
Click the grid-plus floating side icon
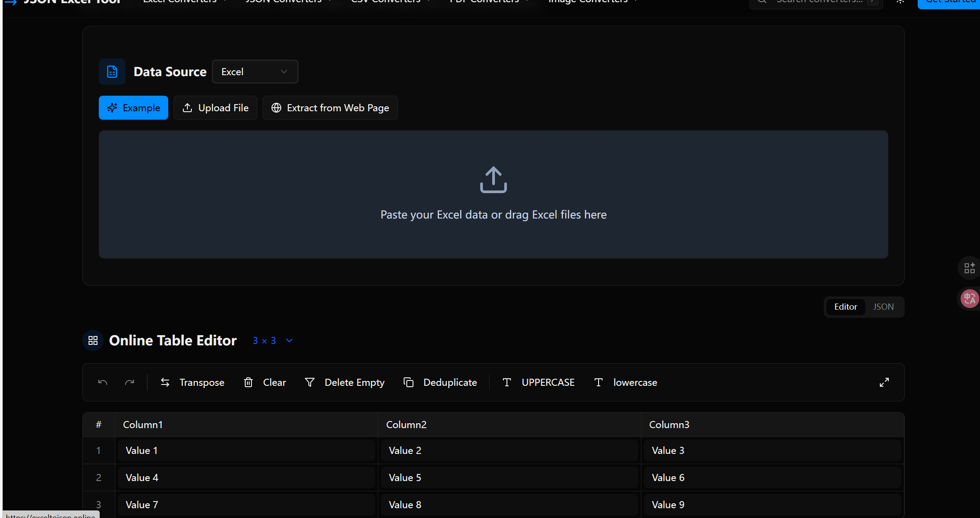click(969, 268)
